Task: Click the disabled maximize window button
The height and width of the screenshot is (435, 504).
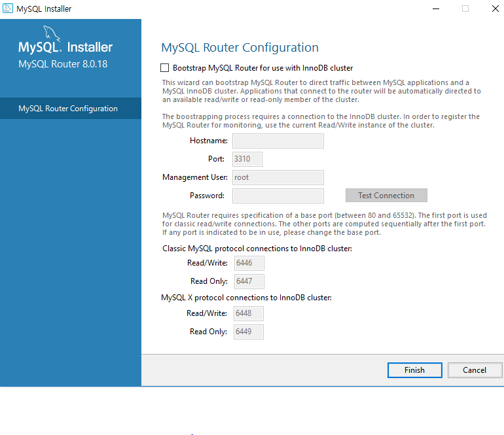Action: pyautogui.click(x=465, y=9)
